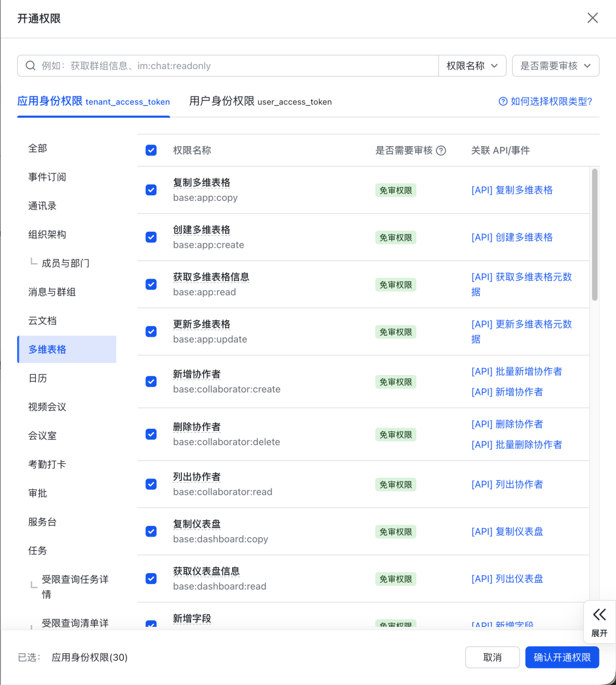
Task: Click the [API] 批量新增协作者 link
Action: click(516, 371)
